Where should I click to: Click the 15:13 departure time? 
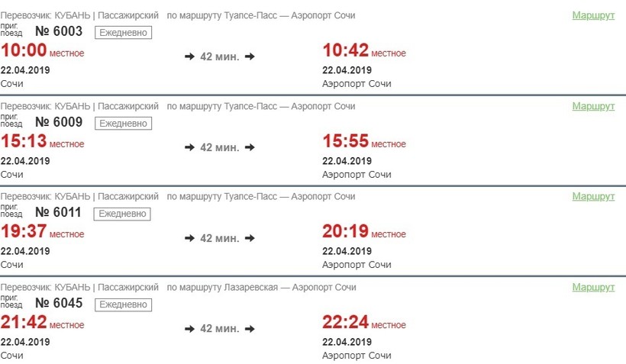point(24,142)
